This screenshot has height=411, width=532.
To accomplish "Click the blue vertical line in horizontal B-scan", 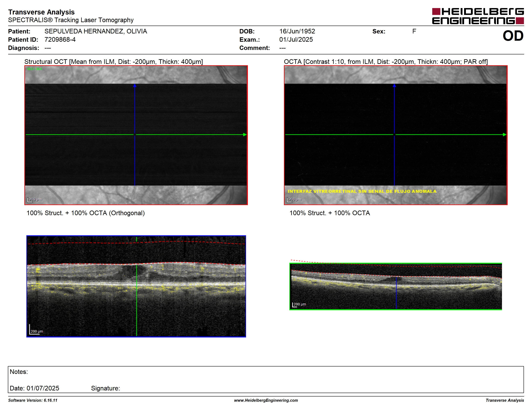I will (x=396, y=293).
